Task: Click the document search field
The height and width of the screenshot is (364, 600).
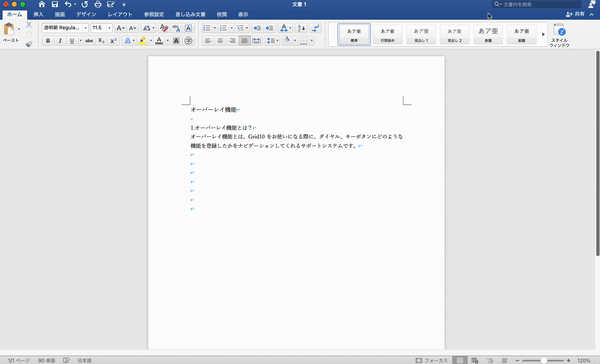Action: pyautogui.click(x=537, y=4)
